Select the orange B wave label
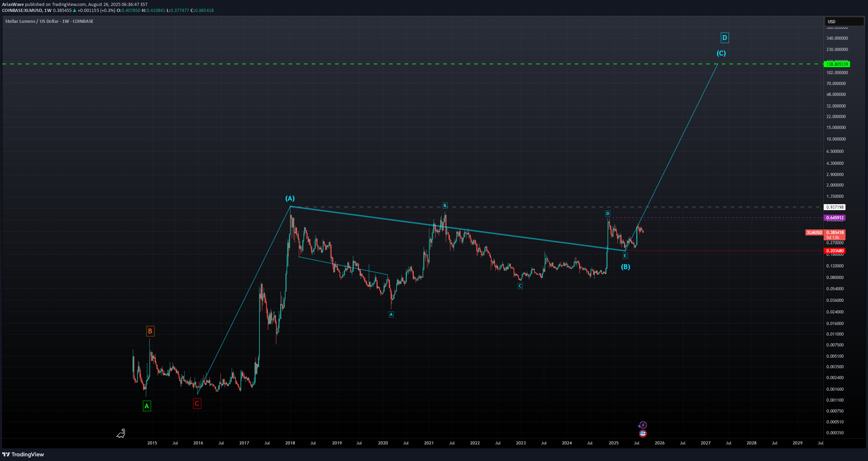Image resolution: width=868 pixels, height=461 pixels. pos(150,331)
